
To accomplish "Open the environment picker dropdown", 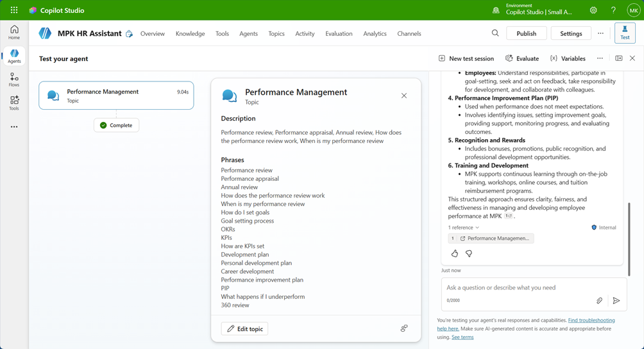I will pyautogui.click(x=534, y=10).
